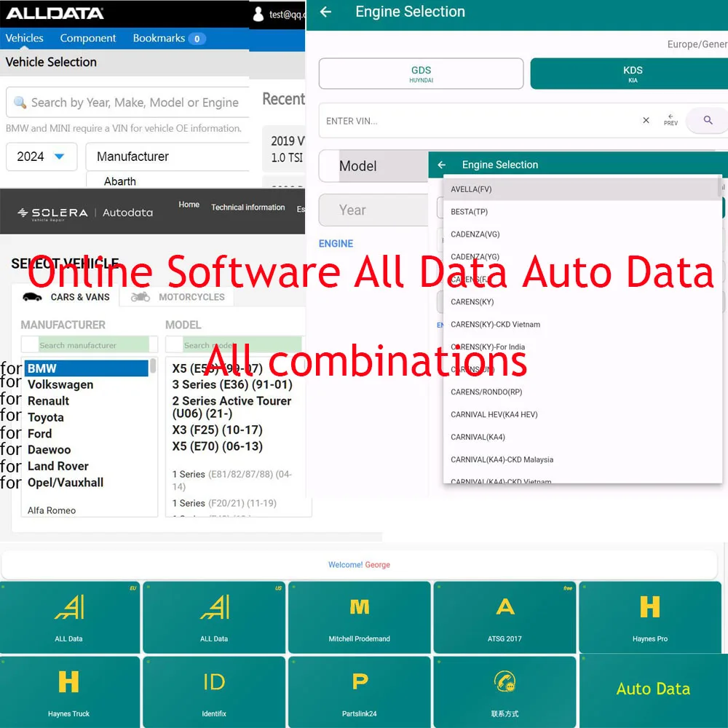
Task: Open the Bookmarks tab
Action: (x=169, y=38)
